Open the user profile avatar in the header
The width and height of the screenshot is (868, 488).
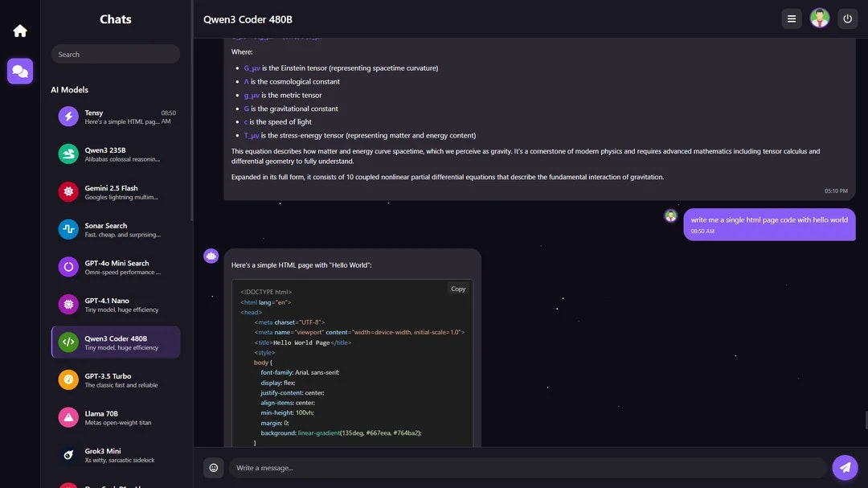click(x=820, y=18)
